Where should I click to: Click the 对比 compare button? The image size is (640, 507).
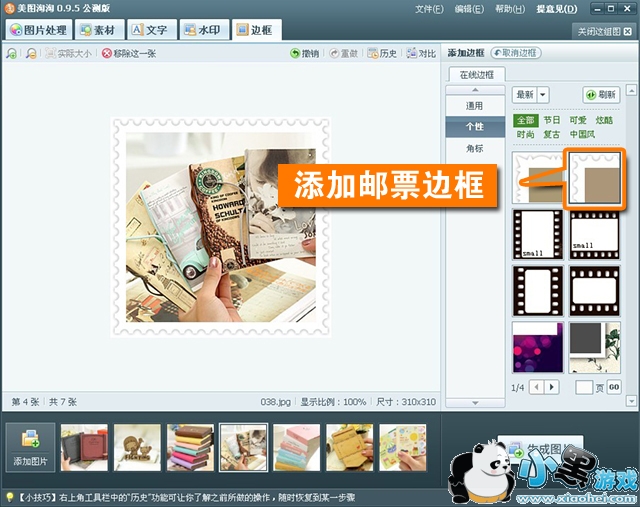tap(421, 53)
